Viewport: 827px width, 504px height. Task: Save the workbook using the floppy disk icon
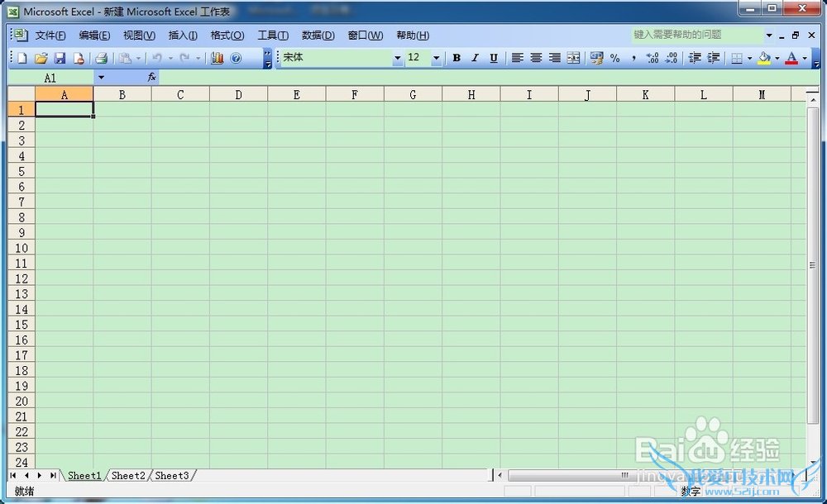pyautogui.click(x=60, y=58)
